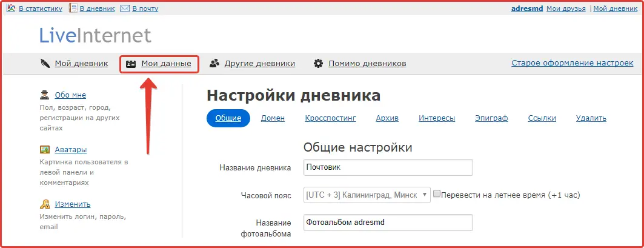
Task: Select the Общие tab
Action: 228,118
